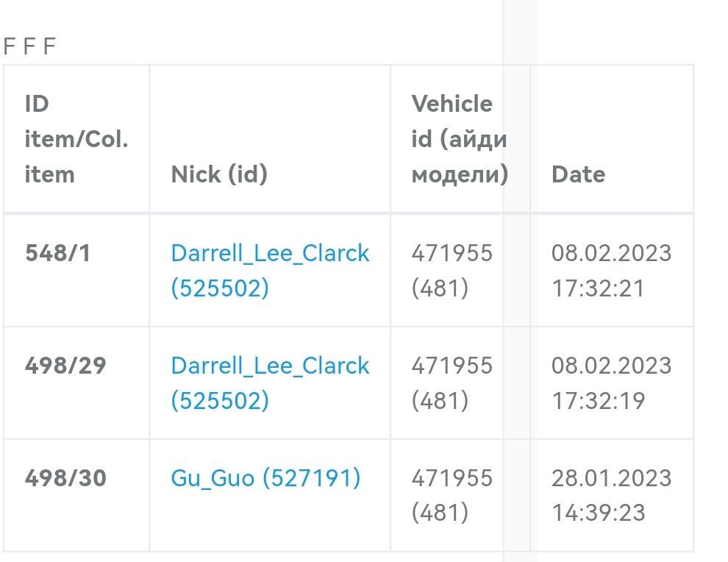This screenshot has height=562, width=728.
Task: Click date 28.01.2023 14:39:23 cell
Action: tap(611, 495)
